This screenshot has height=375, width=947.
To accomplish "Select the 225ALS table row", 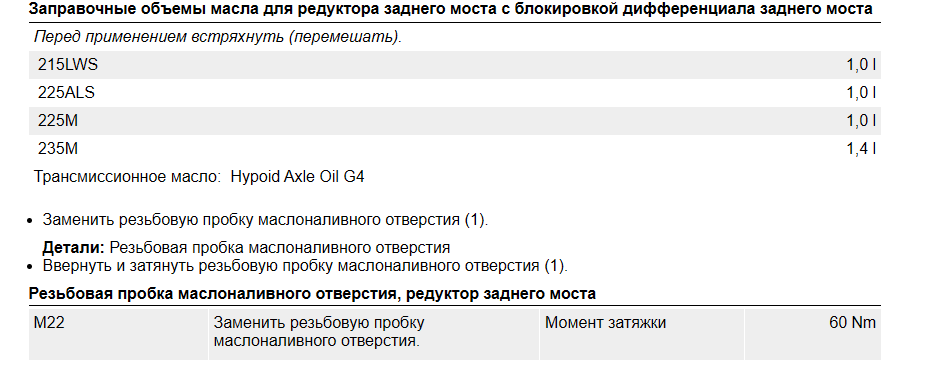I will [x=455, y=93].
